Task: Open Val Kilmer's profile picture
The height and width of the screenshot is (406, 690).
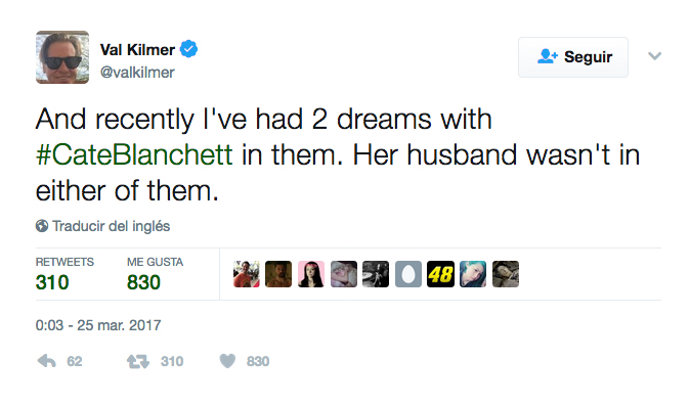Action: point(63,57)
